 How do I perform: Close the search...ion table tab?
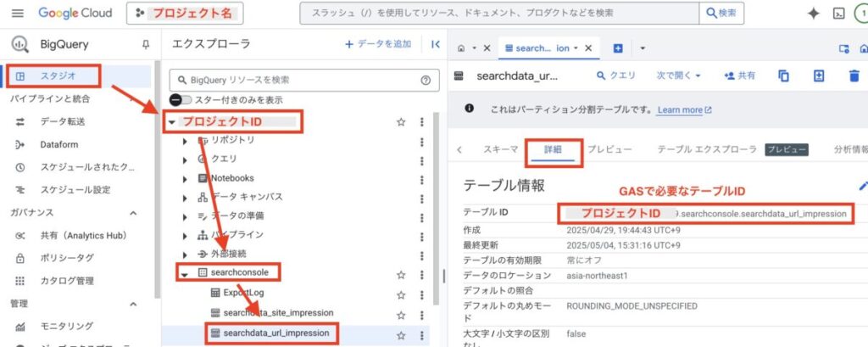tap(588, 48)
